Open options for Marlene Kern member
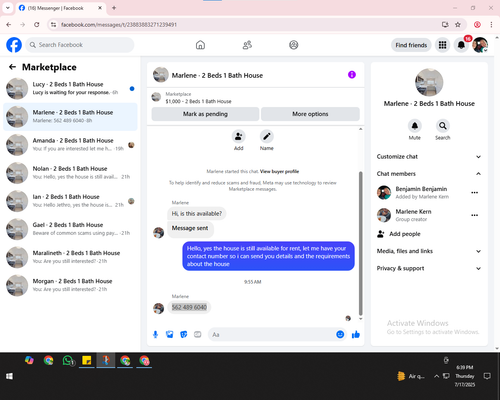 (x=475, y=215)
